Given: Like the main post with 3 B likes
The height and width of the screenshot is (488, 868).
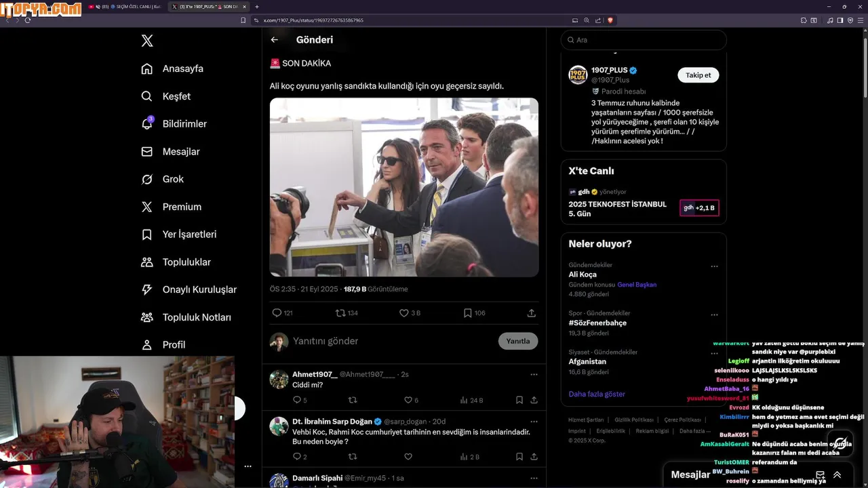Looking at the screenshot, I should coord(404,313).
